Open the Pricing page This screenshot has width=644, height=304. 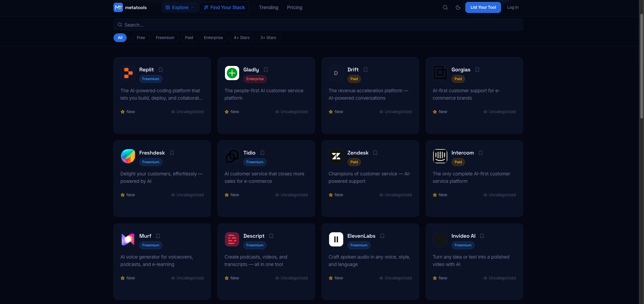294,7
